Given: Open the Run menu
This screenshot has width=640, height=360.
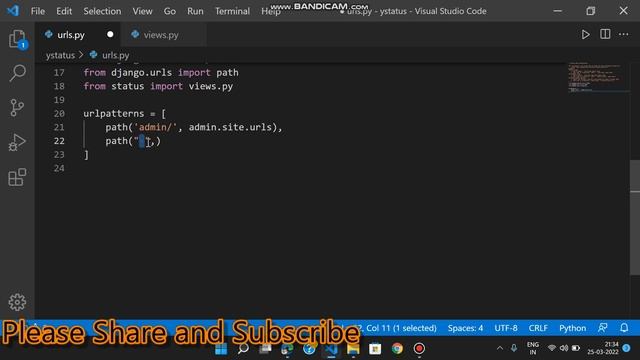Looking at the screenshot, I should click(195, 11).
